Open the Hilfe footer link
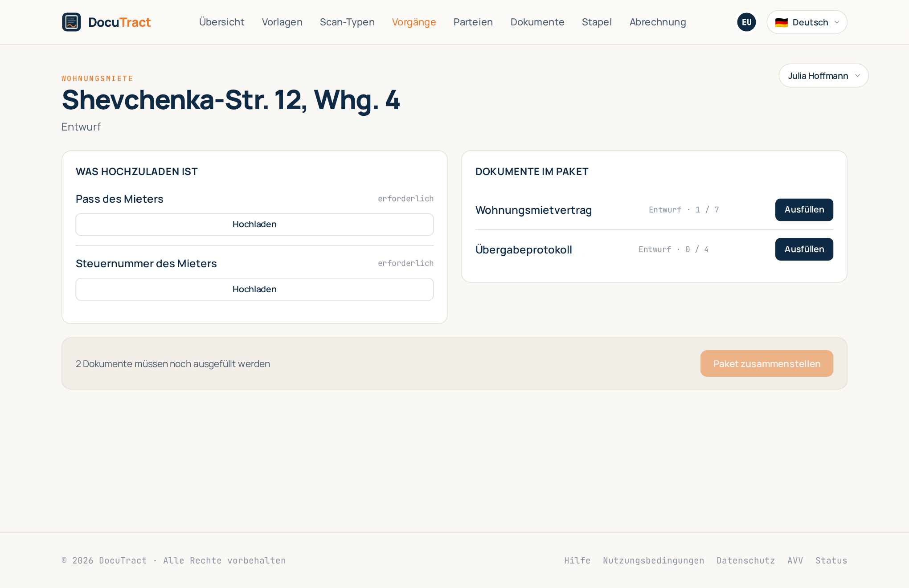This screenshot has width=909, height=588. click(x=577, y=560)
